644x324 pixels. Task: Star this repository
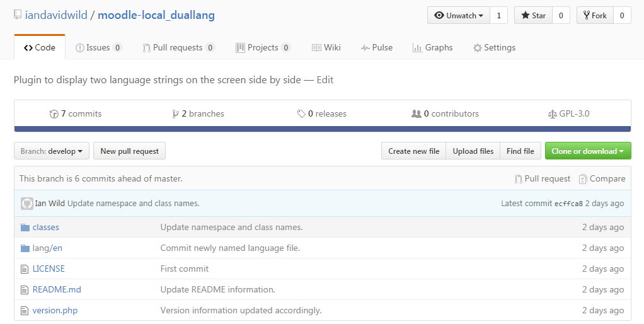(x=533, y=16)
